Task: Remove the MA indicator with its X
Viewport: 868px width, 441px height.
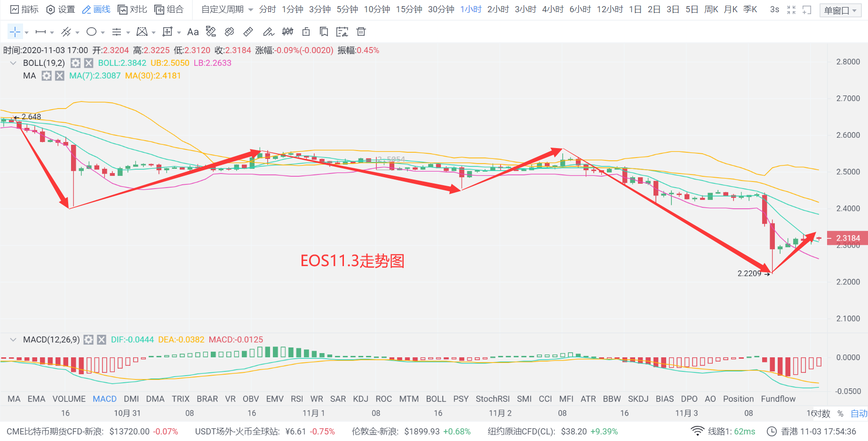Action: click(x=59, y=76)
